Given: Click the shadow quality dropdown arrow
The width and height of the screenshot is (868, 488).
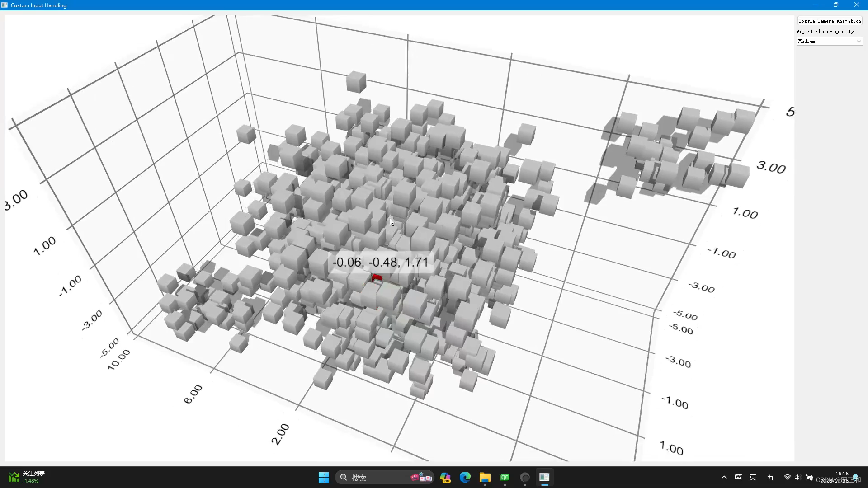Looking at the screenshot, I should 859,42.
